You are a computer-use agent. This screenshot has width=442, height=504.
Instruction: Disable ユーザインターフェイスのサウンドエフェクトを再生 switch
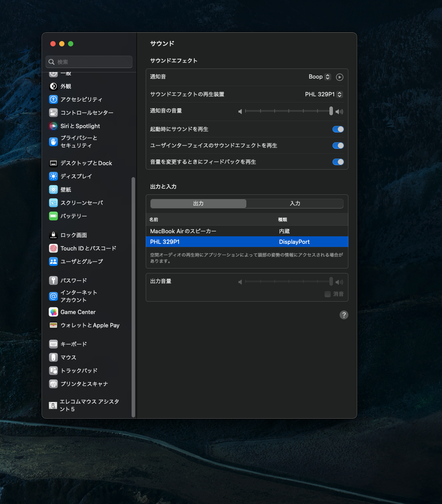pos(338,146)
